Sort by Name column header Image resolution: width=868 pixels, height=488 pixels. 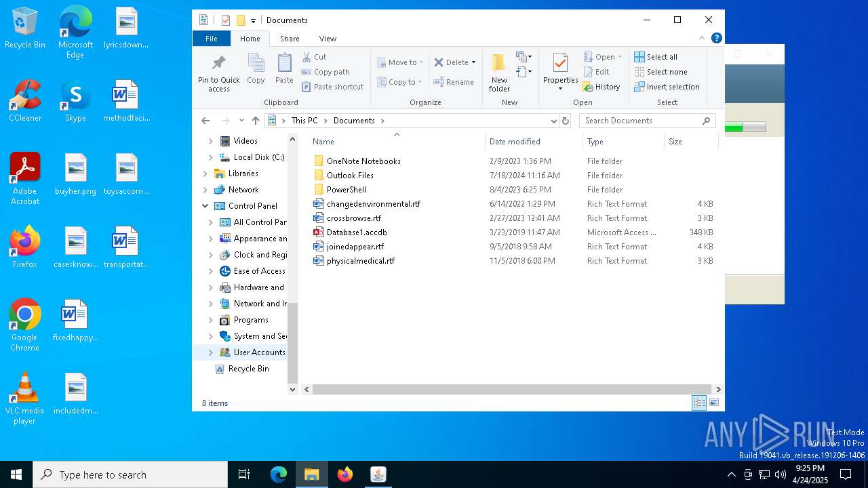397,142
